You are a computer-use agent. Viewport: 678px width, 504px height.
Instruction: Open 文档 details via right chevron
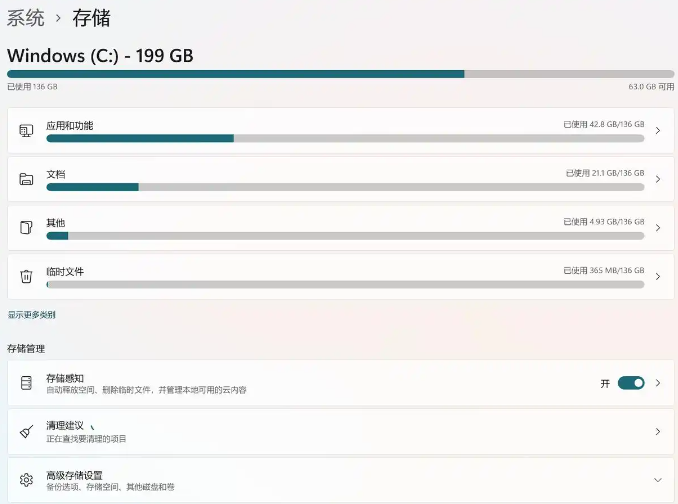[x=658, y=179]
